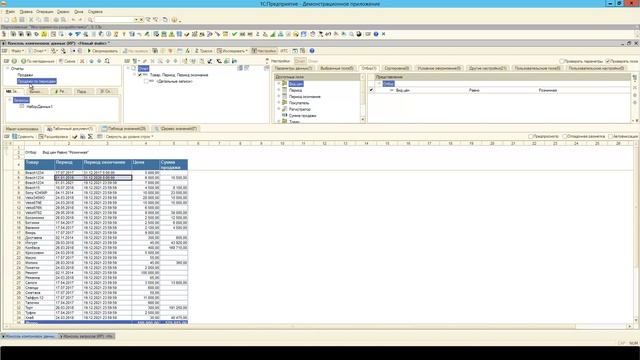The image size is (640, 360).
Task: Switch to the Консоль запросов window tab at the bottom
Action: pyautogui.click(x=87, y=336)
